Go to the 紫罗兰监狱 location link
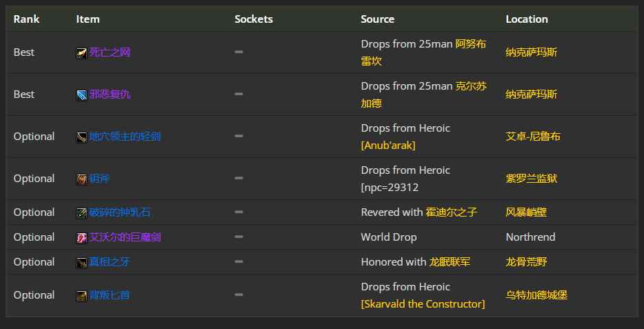The width and height of the screenshot is (644, 329). 531,179
